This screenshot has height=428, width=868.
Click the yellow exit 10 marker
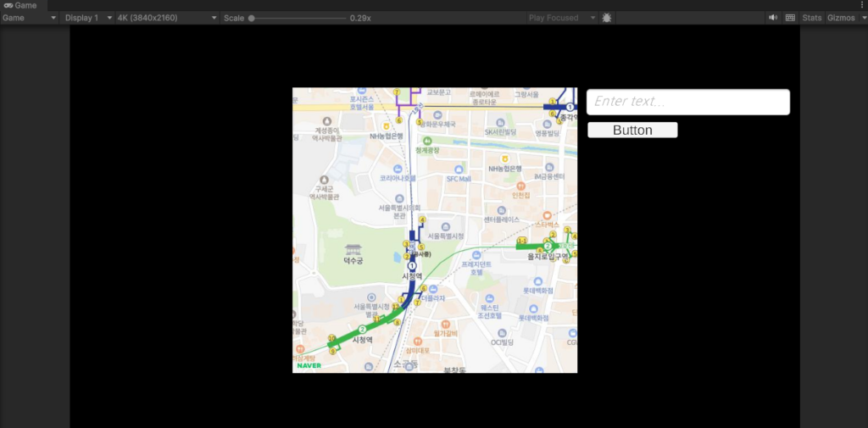pyautogui.click(x=331, y=338)
